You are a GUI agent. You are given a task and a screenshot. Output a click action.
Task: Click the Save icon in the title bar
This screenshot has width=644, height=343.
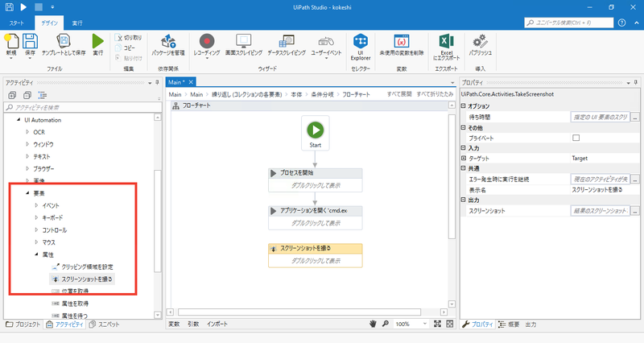pyautogui.click(x=9, y=7)
